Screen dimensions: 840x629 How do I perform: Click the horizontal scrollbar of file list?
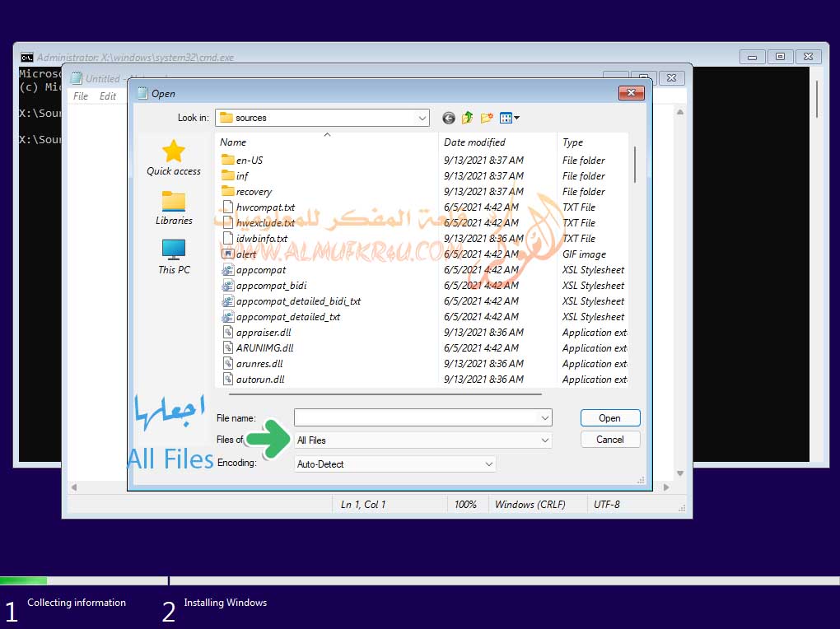click(385, 394)
